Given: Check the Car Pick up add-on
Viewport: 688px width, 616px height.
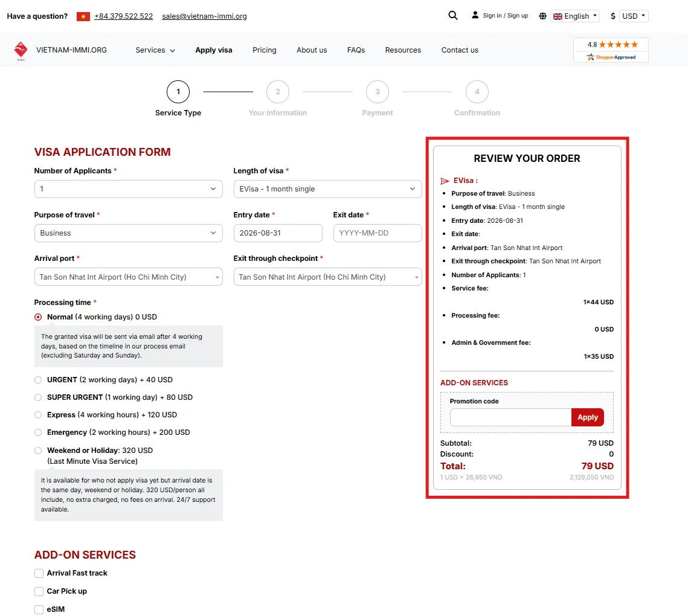Looking at the screenshot, I should [x=39, y=591].
